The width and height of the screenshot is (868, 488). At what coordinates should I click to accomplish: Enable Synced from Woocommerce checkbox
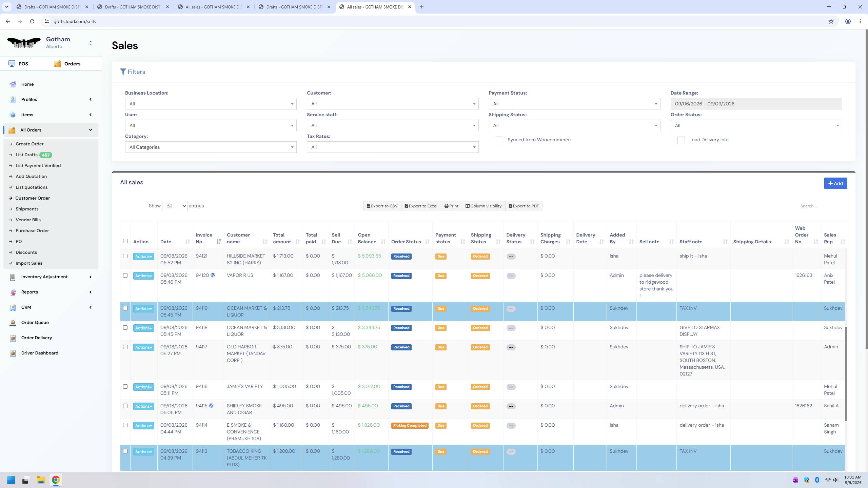499,140
